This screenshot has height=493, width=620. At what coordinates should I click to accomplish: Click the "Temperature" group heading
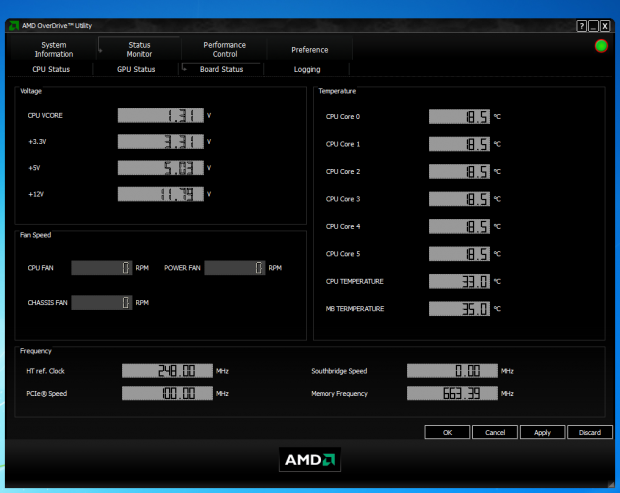click(x=337, y=91)
